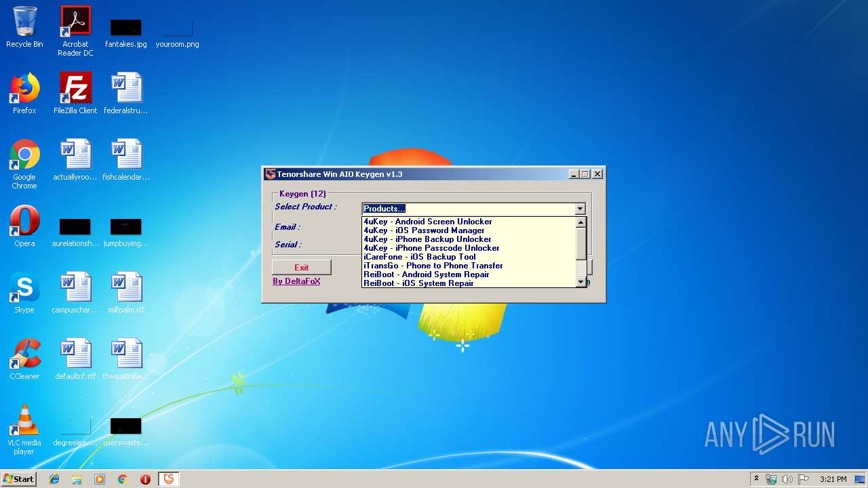The image size is (868, 488).
Task: Close the Tenorshare Keygen window
Action: [597, 174]
